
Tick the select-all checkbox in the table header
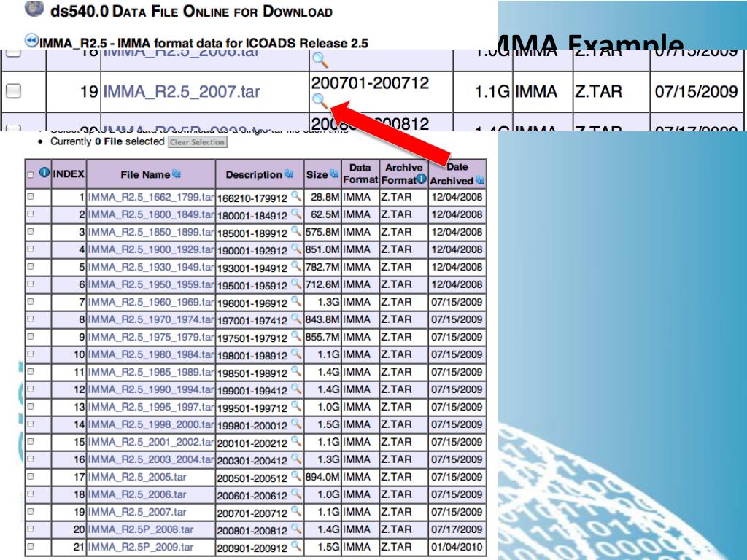[31, 175]
